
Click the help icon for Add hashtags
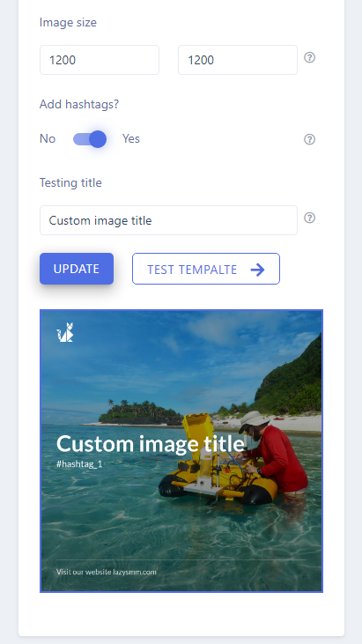click(309, 139)
